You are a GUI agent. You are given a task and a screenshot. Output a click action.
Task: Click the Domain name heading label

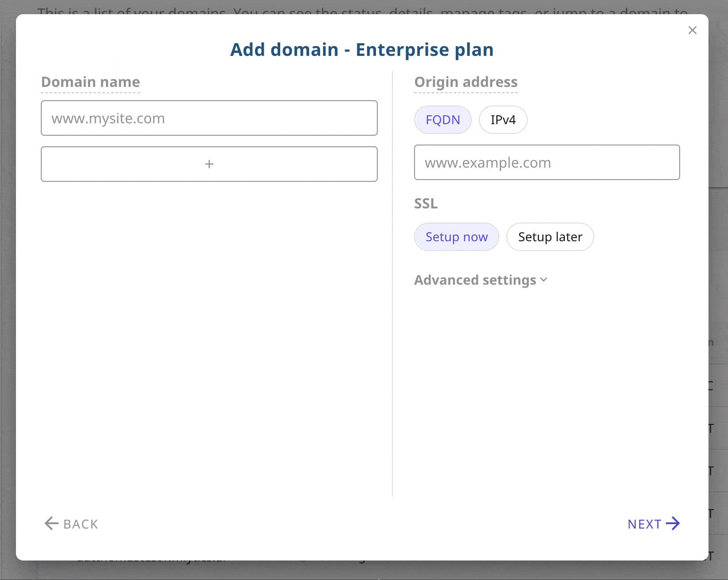[90, 82]
